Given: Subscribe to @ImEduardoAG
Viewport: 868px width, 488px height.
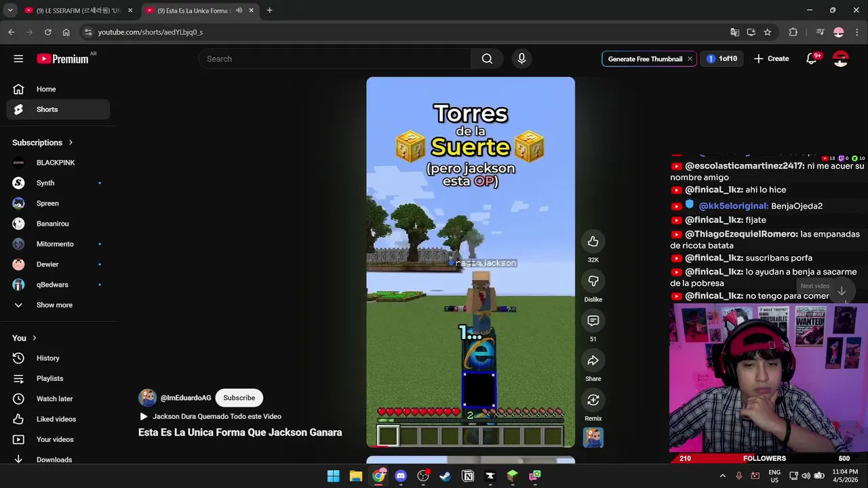Looking at the screenshot, I should point(239,398).
